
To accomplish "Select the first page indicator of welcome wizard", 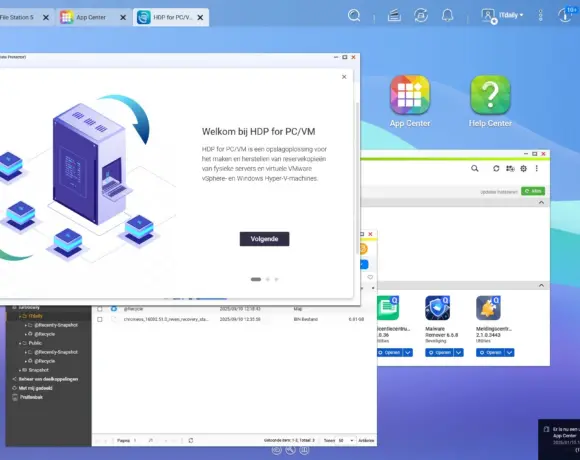I will 256,280.
